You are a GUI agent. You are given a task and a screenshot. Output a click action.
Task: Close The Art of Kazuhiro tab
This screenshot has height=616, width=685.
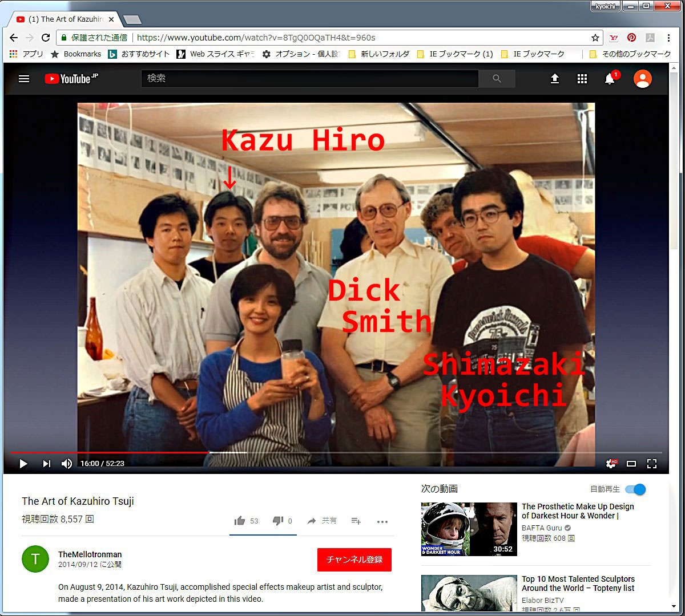(111, 19)
